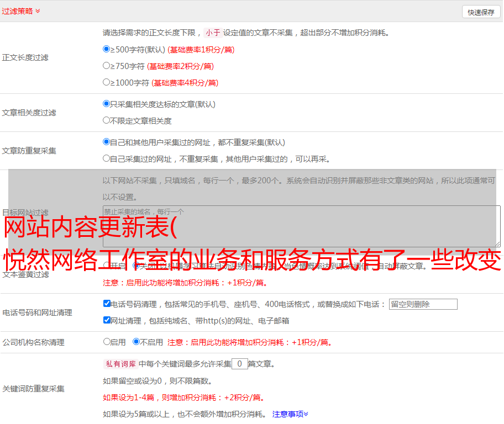Click the 留空则删除 replacement phone field

(x=423, y=304)
